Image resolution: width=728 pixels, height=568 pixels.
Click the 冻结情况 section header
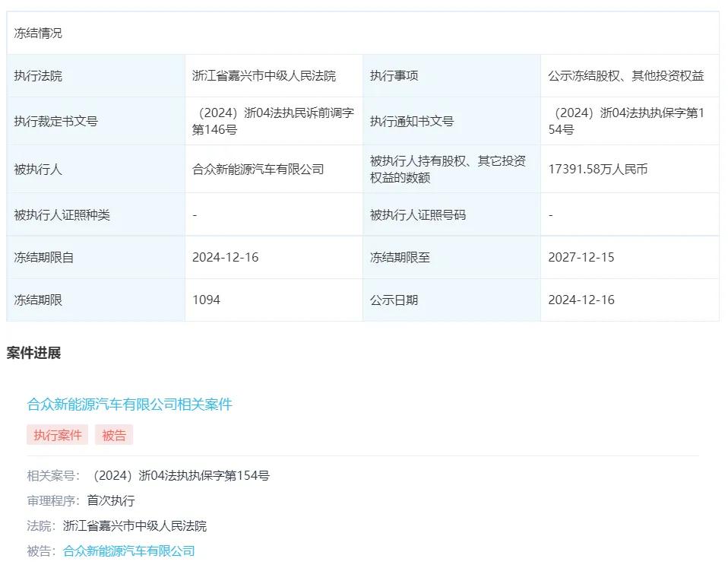pyautogui.click(x=35, y=33)
